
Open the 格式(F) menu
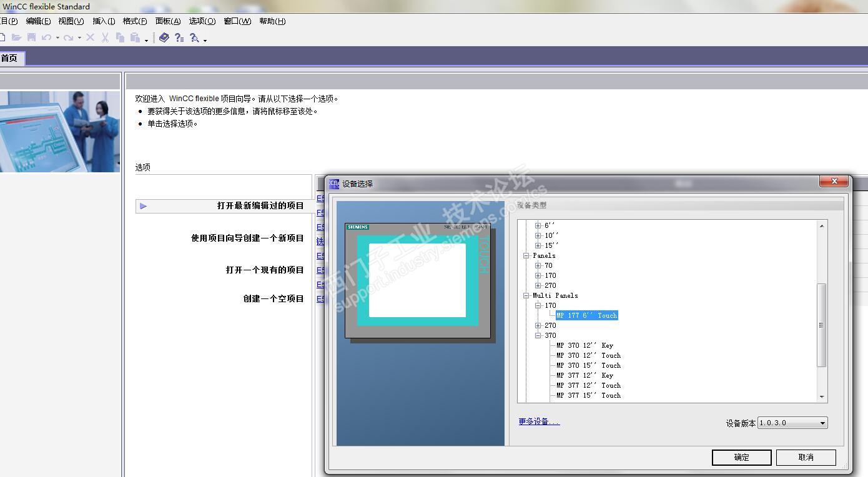(x=135, y=21)
